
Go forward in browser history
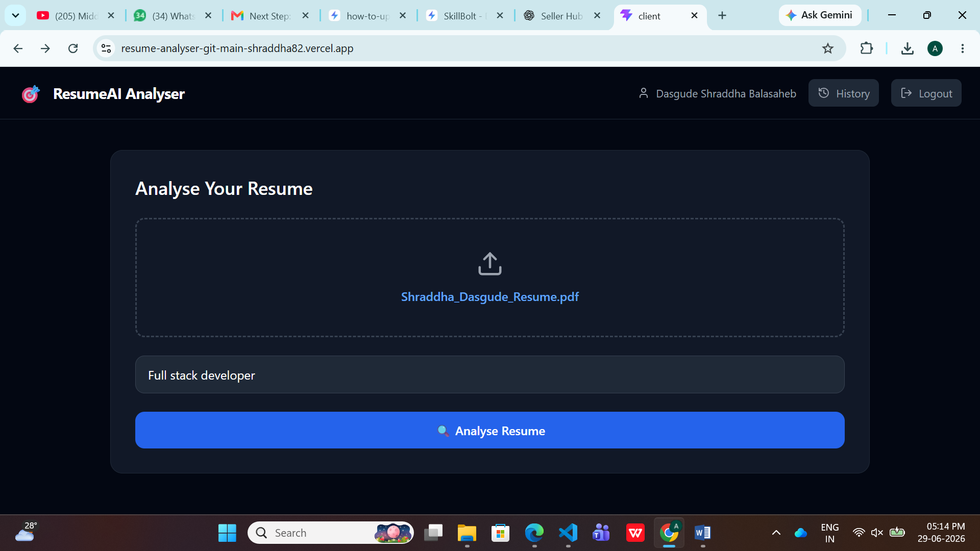(x=45, y=48)
